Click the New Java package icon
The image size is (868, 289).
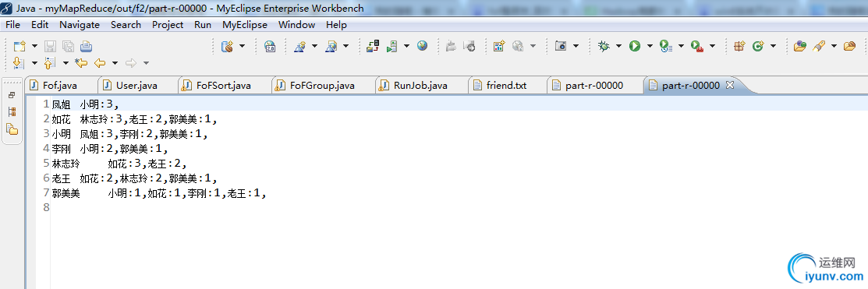739,47
